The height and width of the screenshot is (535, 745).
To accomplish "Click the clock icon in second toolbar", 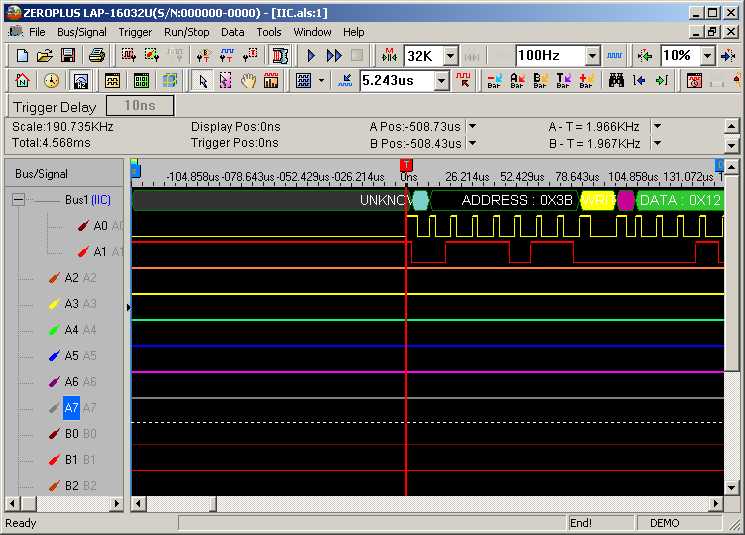I will coord(50,81).
